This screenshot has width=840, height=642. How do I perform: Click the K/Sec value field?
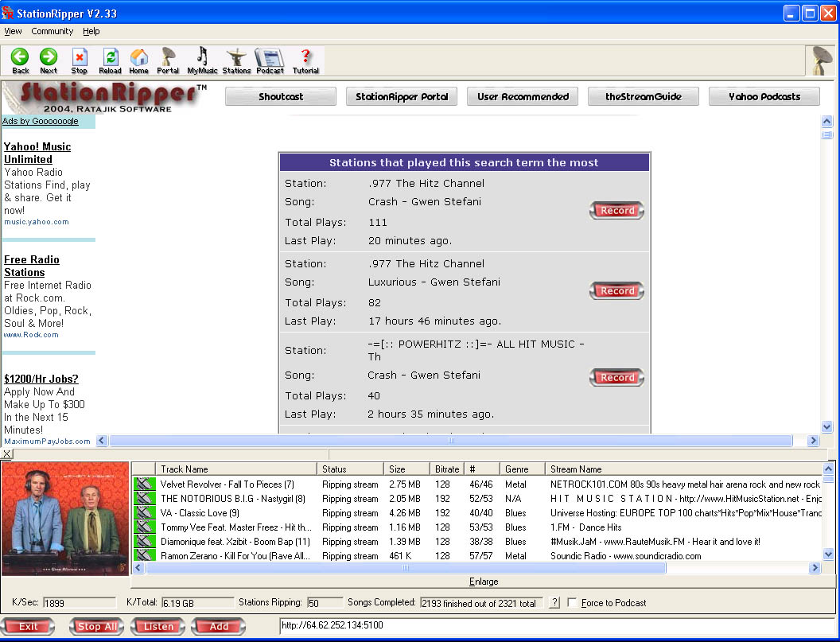click(x=80, y=603)
